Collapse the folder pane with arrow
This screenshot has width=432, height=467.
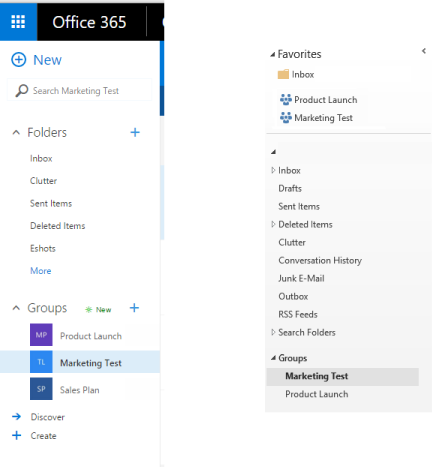pos(424,51)
